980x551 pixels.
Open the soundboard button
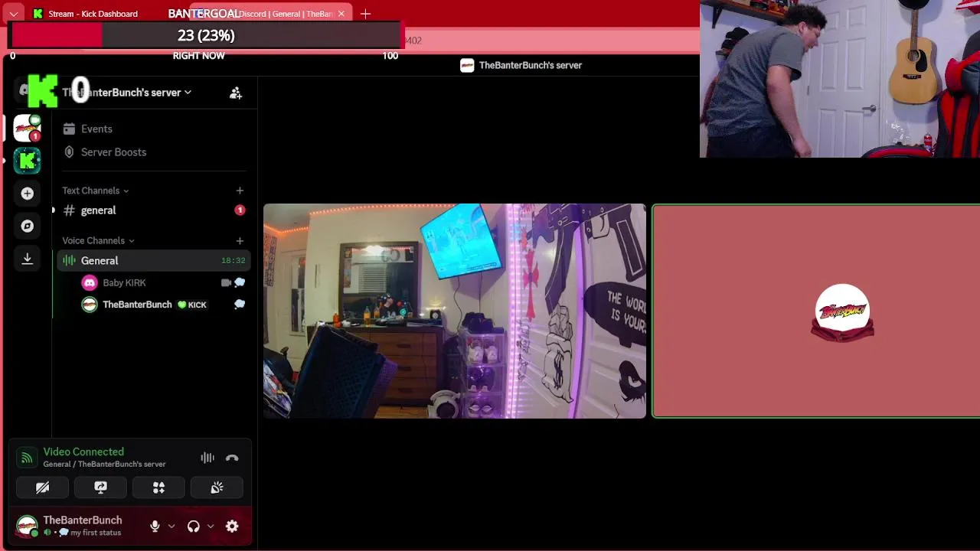coord(217,487)
